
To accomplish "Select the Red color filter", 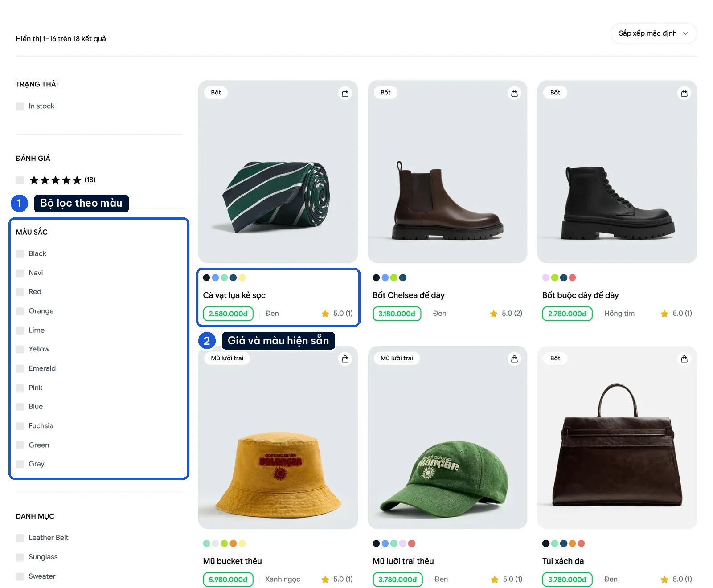I will coord(20,292).
